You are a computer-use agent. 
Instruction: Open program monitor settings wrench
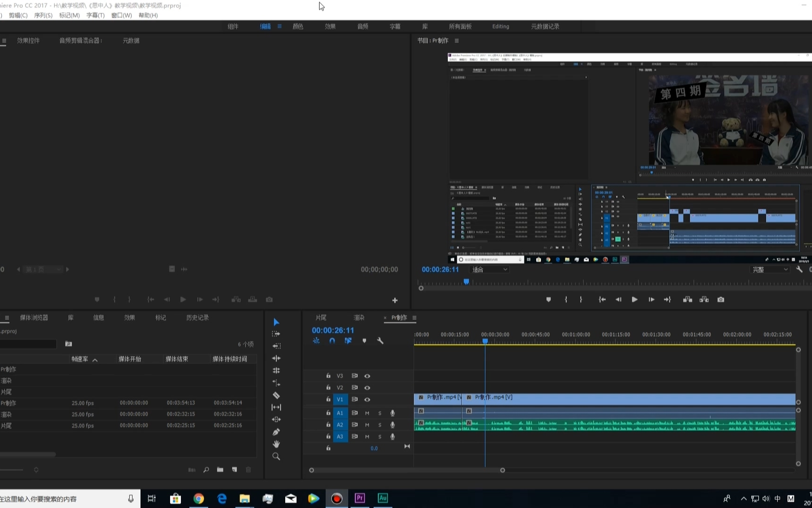click(x=799, y=270)
